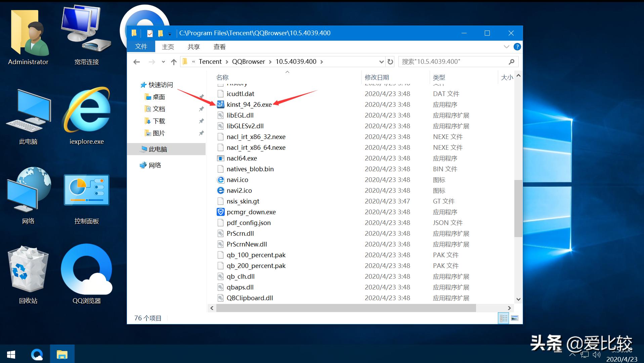Click File Explorer taskbar button

pyautogui.click(x=62, y=354)
